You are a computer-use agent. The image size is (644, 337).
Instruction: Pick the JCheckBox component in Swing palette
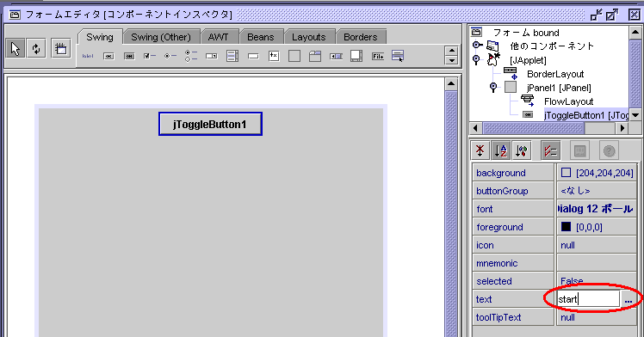[150, 56]
